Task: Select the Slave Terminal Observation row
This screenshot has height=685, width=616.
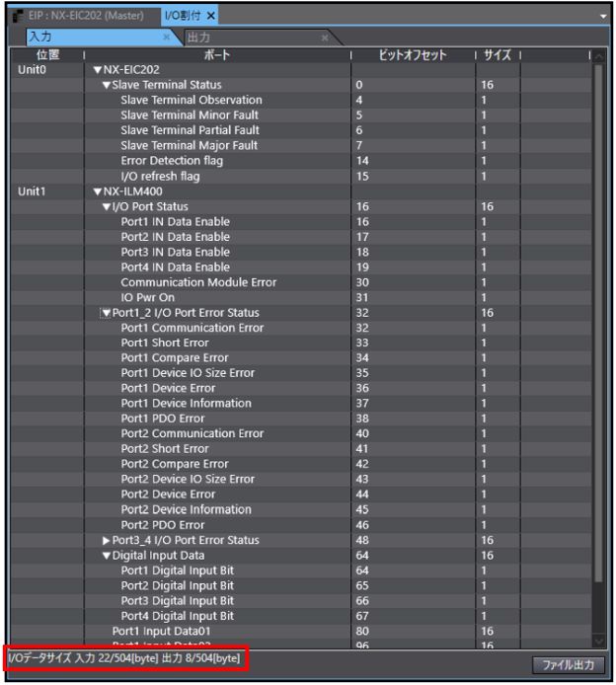Action: (x=301, y=101)
